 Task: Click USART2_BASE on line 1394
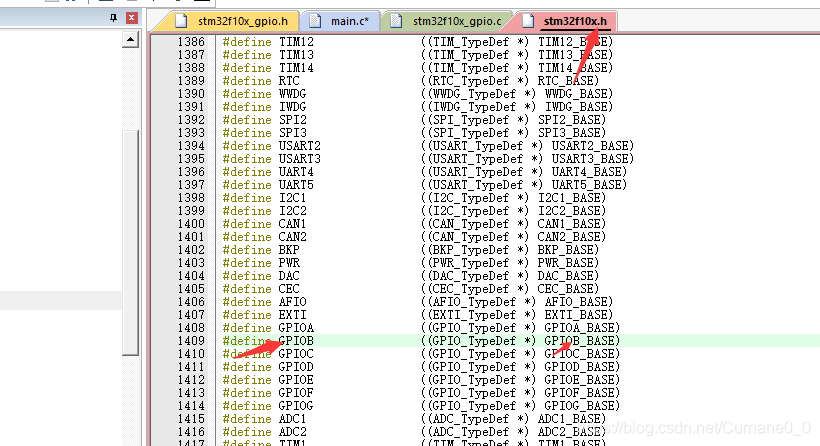[589, 146]
